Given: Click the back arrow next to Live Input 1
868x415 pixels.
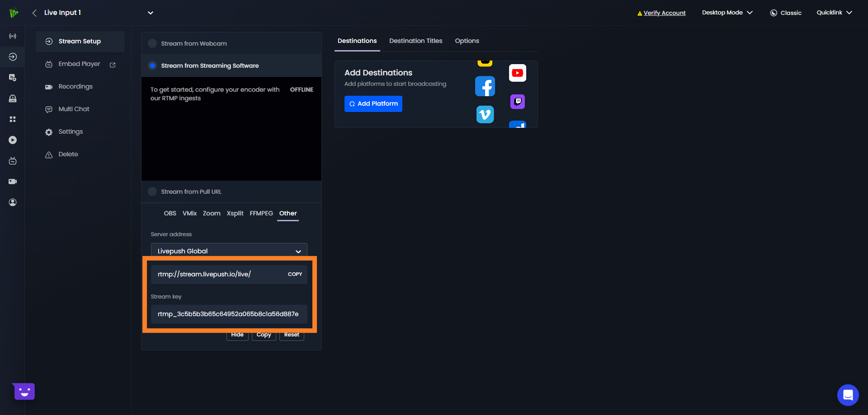Looking at the screenshot, I should click(x=34, y=13).
